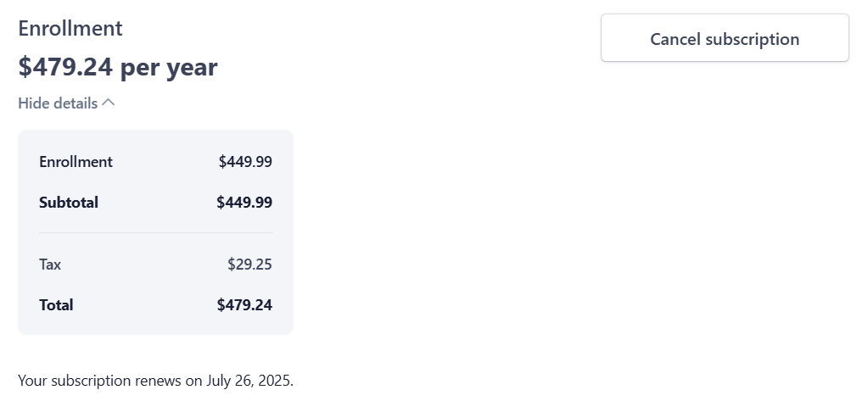Select the bold Subtotal label
The image size is (868, 401).
click(69, 203)
